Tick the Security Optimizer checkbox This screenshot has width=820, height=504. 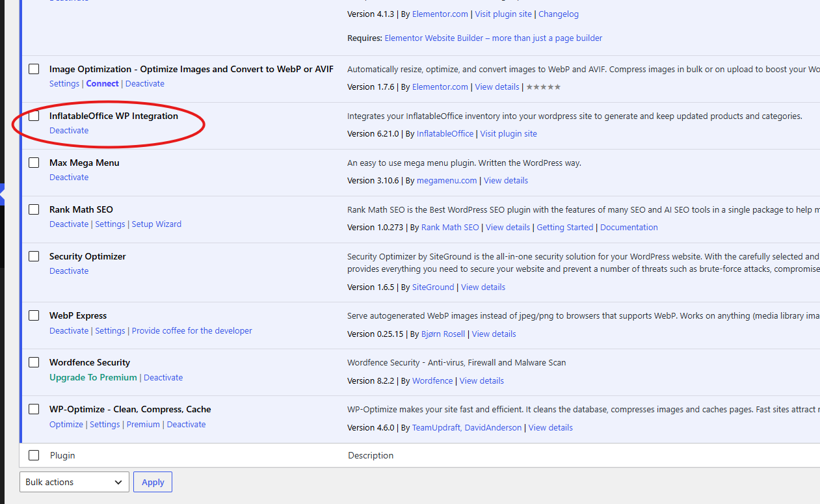coord(34,256)
